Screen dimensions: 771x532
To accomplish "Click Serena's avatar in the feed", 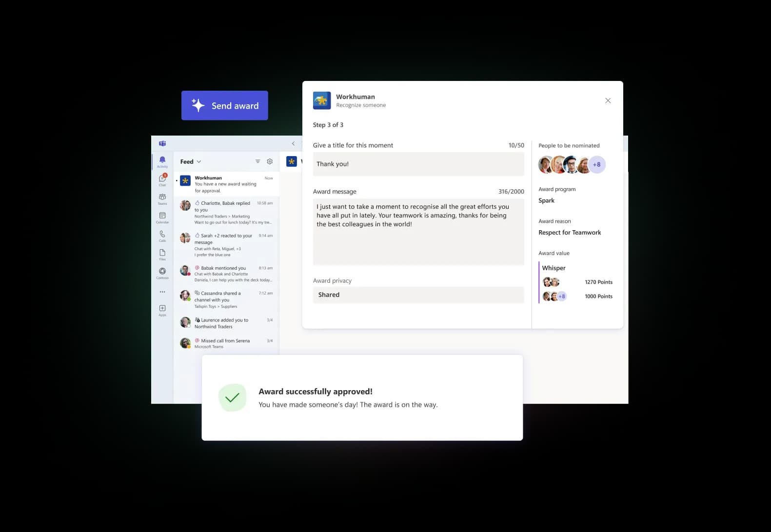I will coord(185,343).
